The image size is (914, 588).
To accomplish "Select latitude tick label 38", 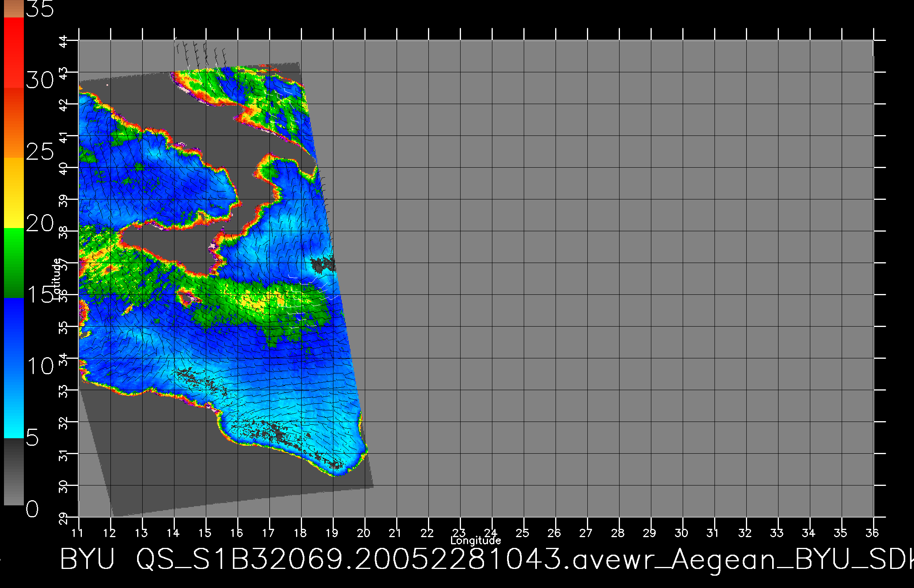I will click(64, 232).
